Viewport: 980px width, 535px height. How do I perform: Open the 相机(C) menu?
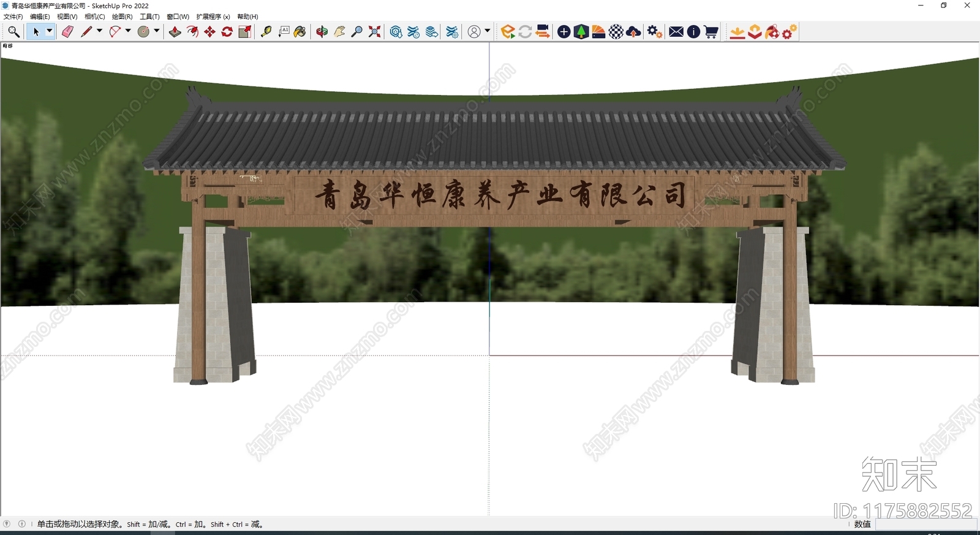[x=95, y=17]
